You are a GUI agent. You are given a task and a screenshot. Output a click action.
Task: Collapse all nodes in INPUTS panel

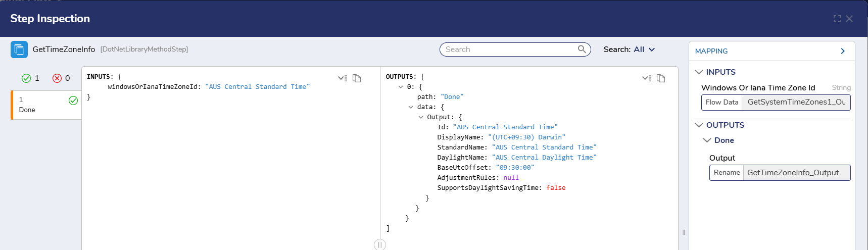(343, 78)
